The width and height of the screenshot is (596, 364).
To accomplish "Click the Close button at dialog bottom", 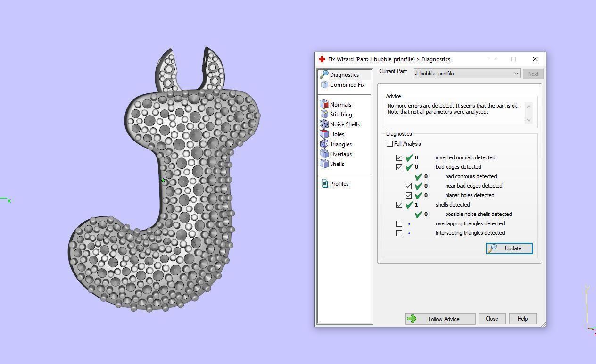I will (492, 319).
